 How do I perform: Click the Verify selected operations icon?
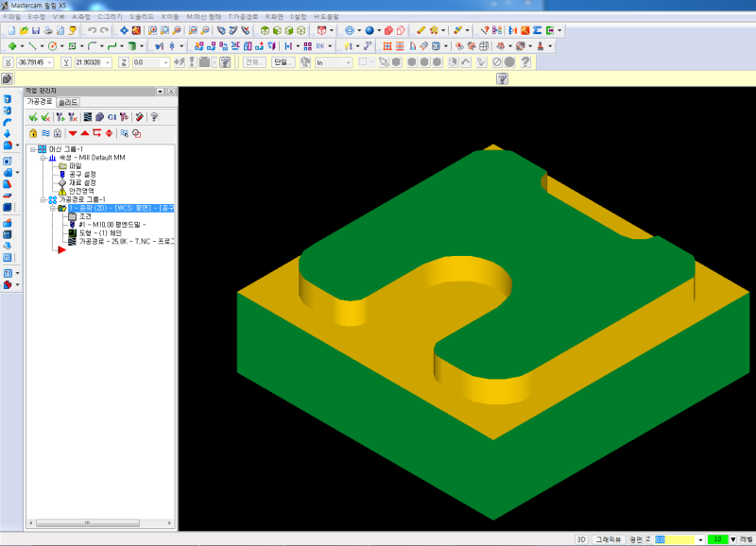(100, 117)
